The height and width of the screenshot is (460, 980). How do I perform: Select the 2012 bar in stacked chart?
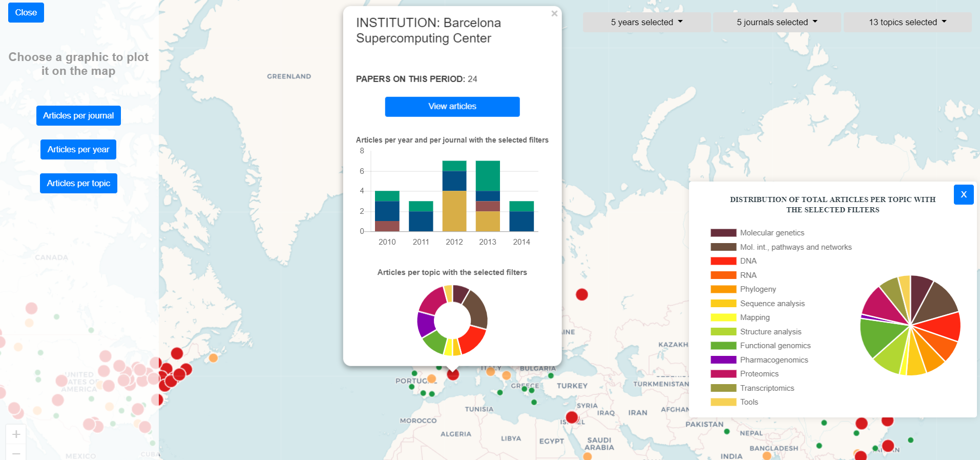[x=454, y=196]
